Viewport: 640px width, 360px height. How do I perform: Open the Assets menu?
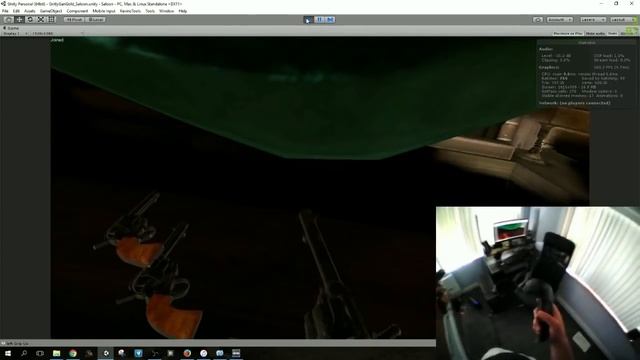click(30, 11)
